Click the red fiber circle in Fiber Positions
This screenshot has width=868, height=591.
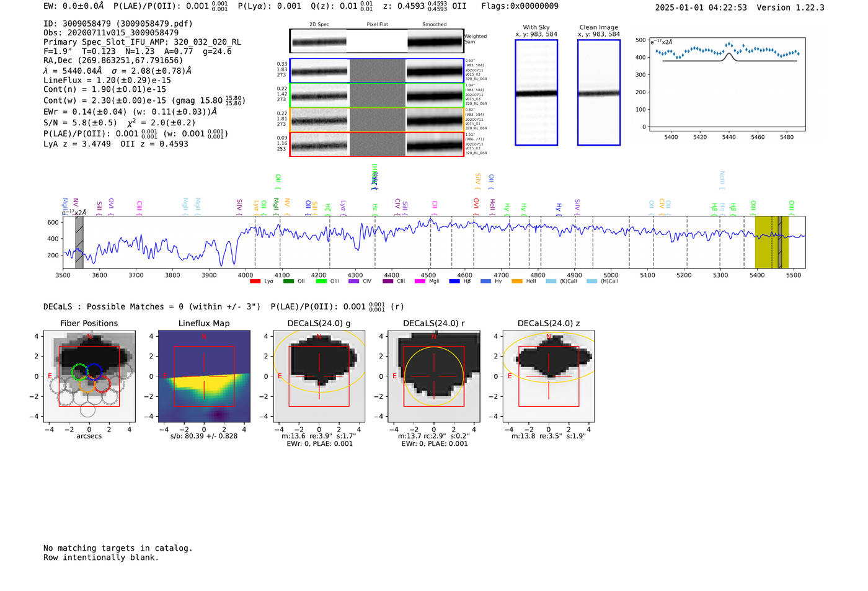click(x=102, y=384)
